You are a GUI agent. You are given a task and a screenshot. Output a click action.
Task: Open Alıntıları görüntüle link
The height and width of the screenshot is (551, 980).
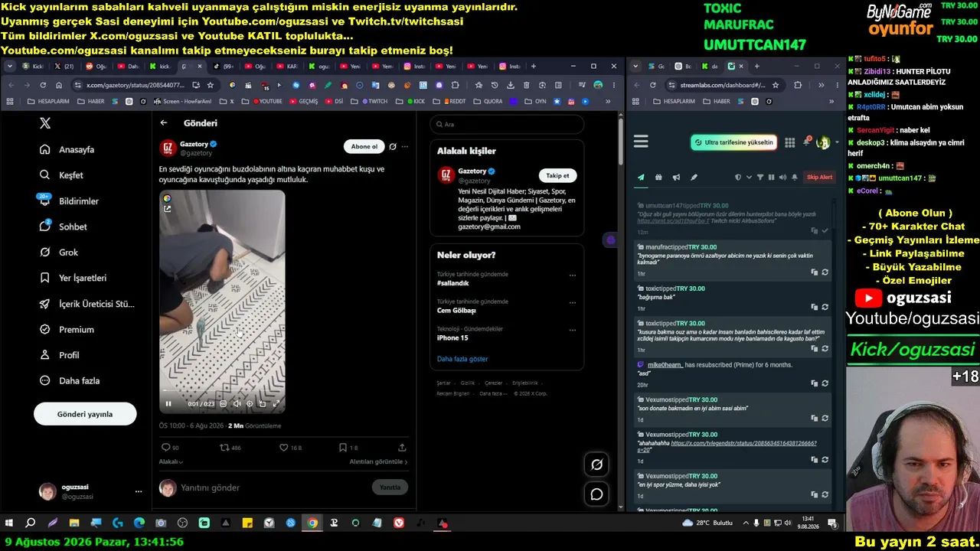(x=378, y=461)
